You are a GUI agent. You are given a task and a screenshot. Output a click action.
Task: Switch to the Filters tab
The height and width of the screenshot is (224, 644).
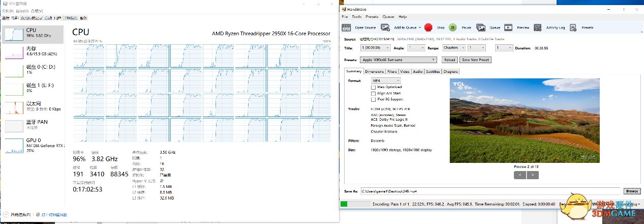point(392,72)
